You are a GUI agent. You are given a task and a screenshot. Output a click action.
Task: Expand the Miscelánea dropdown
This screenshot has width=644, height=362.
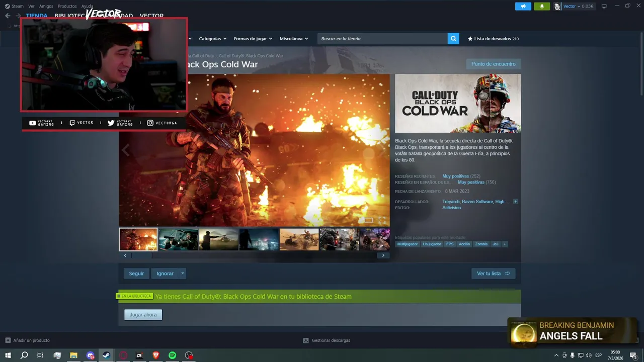pyautogui.click(x=294, y=39)
